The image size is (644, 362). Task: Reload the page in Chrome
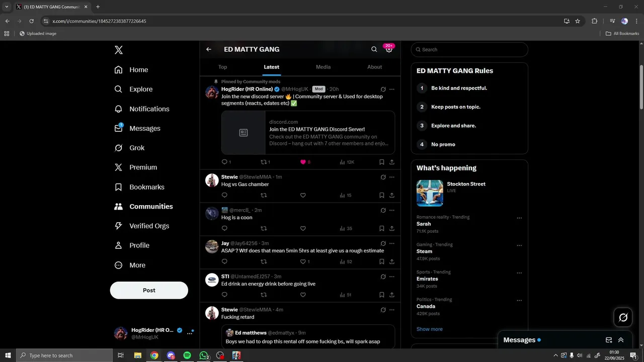[31, 21]
